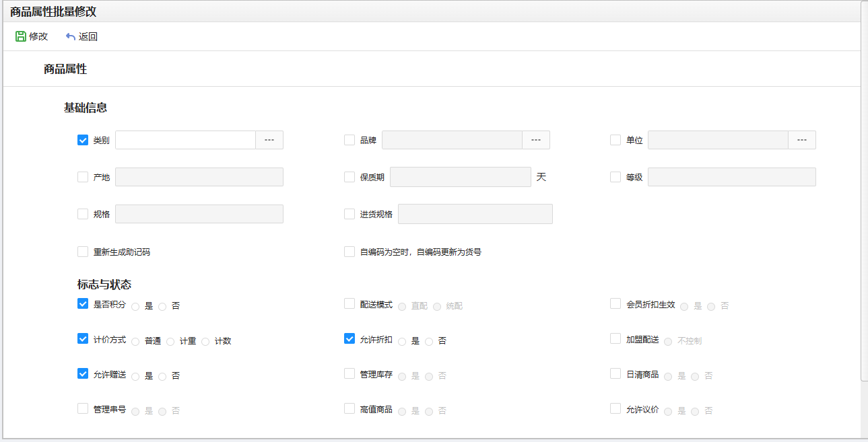Check the 保质期 checkbox
868x442 pixels.
tap(349, 177)
